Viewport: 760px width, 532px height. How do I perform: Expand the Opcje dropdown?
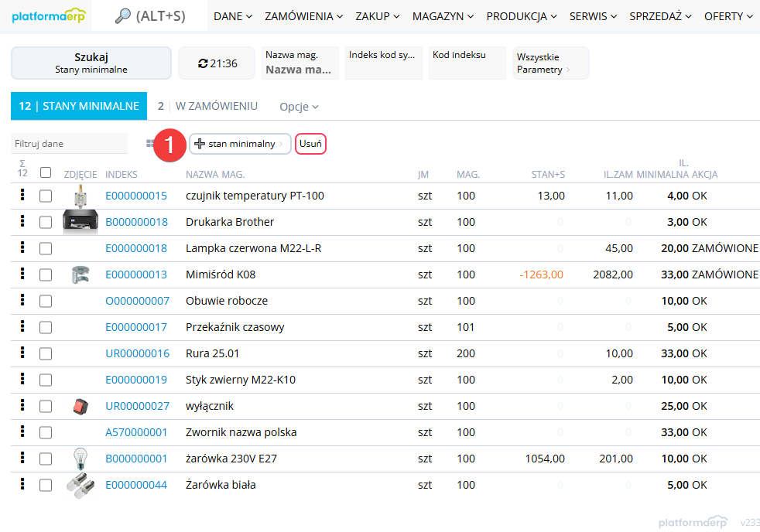pyautogui.click(x=299, y=107)
